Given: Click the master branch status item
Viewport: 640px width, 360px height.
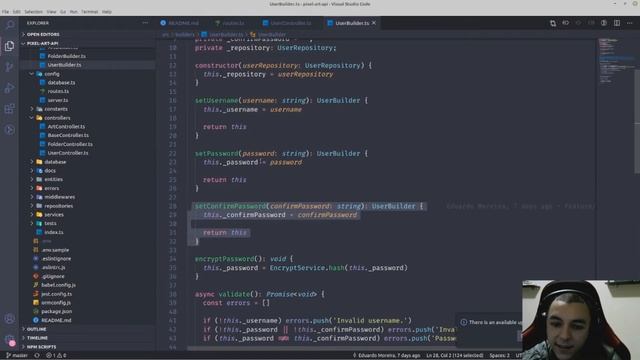Looking at the screenshot, I should (17, 356).
